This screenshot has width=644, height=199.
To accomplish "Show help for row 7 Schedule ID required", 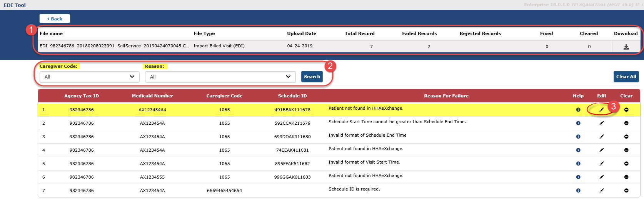I will pyautogui.click(x=578, y=191).
